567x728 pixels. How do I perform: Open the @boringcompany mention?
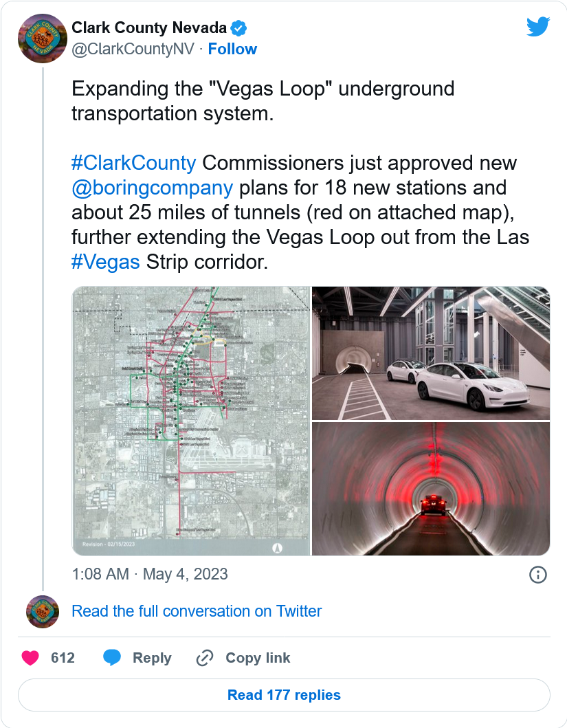pyautogui.click(x=152, y=188)
